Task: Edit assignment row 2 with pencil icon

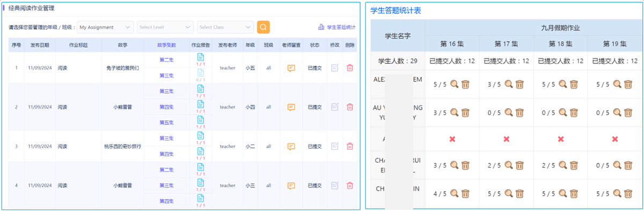Action: pos(335,107)
